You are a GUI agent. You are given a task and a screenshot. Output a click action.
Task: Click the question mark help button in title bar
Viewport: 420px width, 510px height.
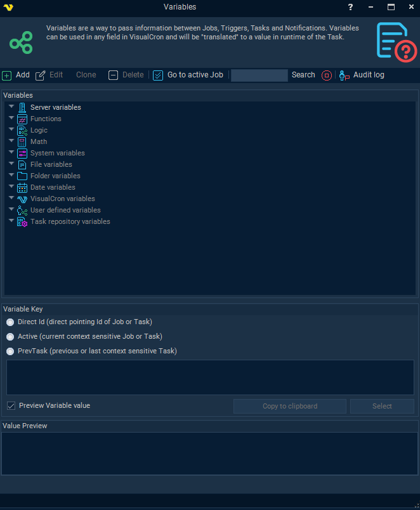[350, 7]
